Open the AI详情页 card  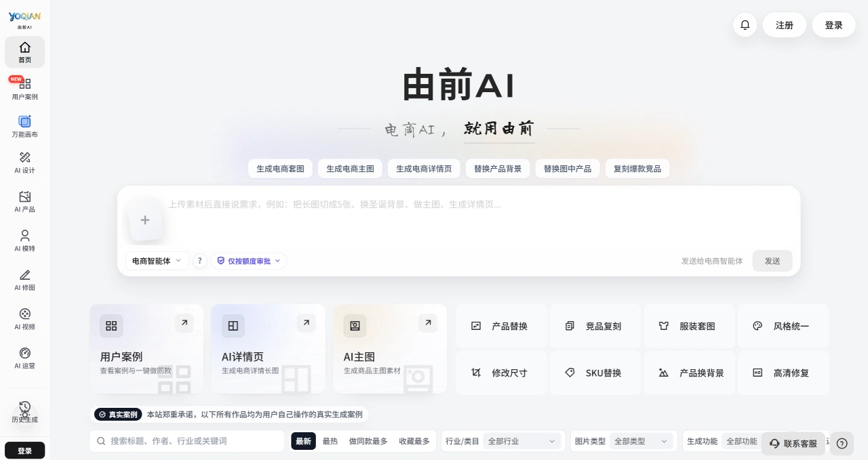point(268,349)
